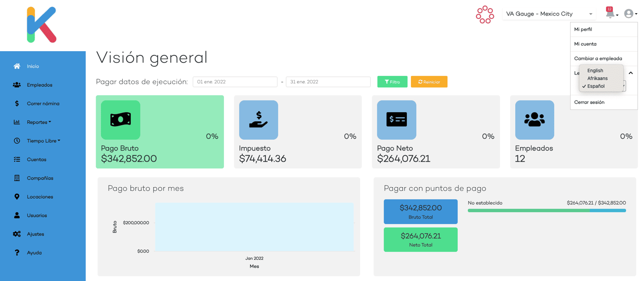Expand the Tiempo Libre submenu
This screenshot has height=281, width=644.
43,141
